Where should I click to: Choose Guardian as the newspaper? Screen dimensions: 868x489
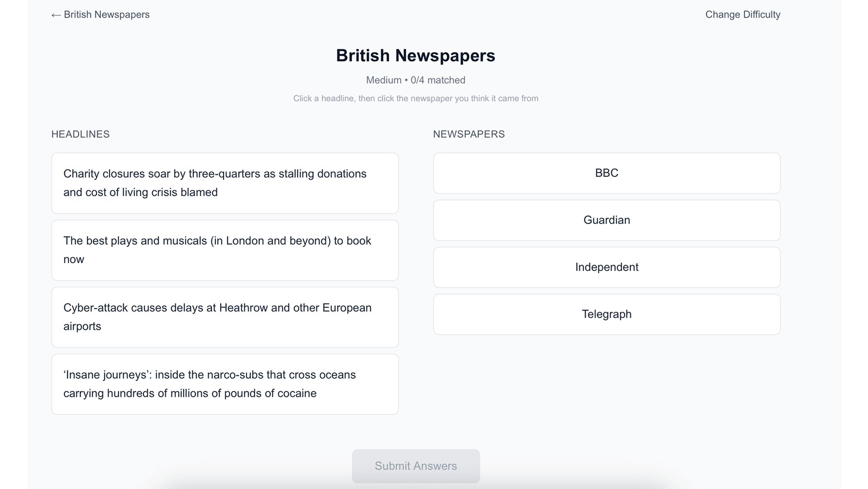tap(606, 220)
